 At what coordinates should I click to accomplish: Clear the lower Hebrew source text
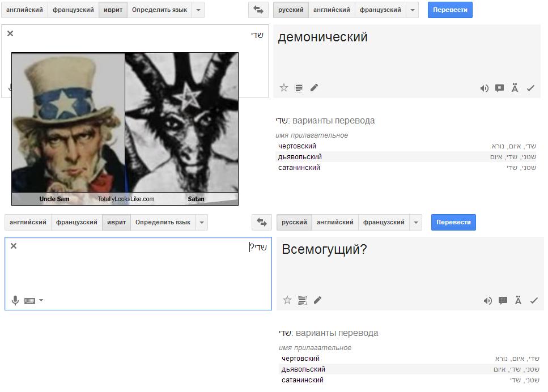pos(14,246)
